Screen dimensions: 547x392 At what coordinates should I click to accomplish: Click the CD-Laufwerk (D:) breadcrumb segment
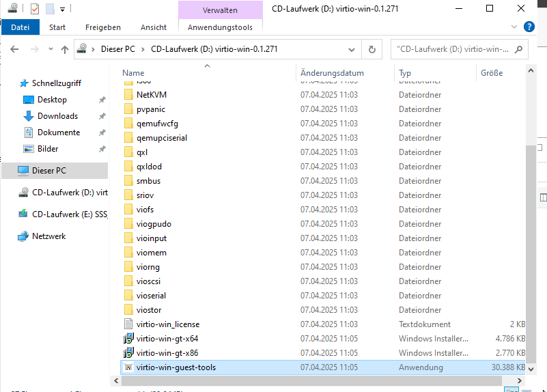(x=214, y=49)
